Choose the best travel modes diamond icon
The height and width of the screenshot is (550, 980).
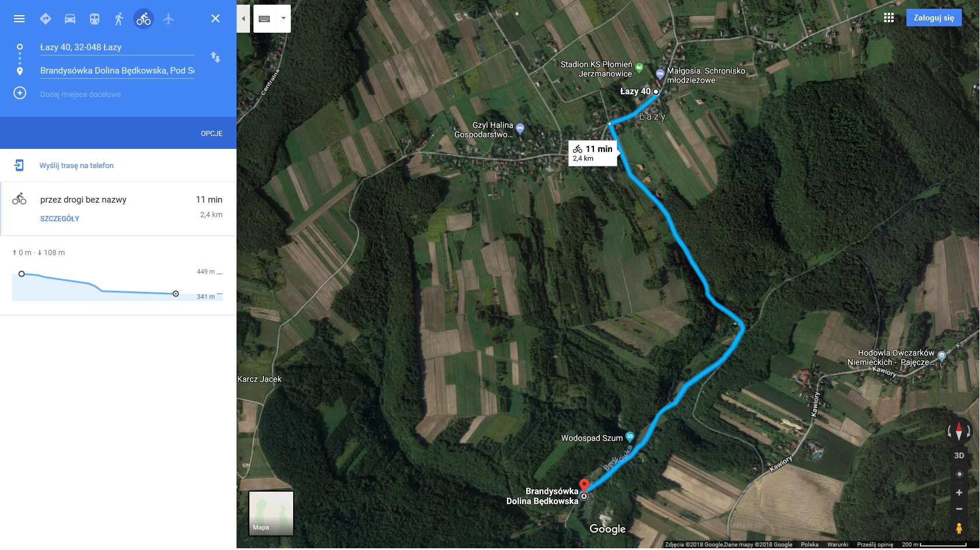click(46, 19)
